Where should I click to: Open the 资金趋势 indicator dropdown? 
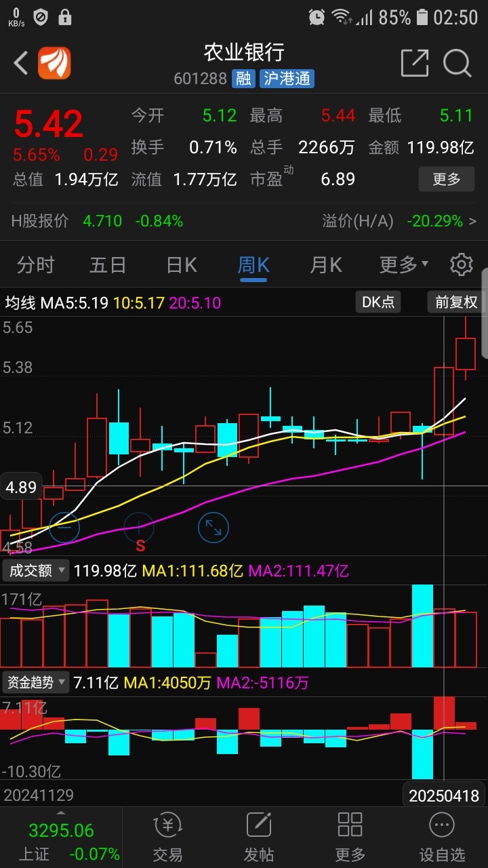(x=37, y=682)
